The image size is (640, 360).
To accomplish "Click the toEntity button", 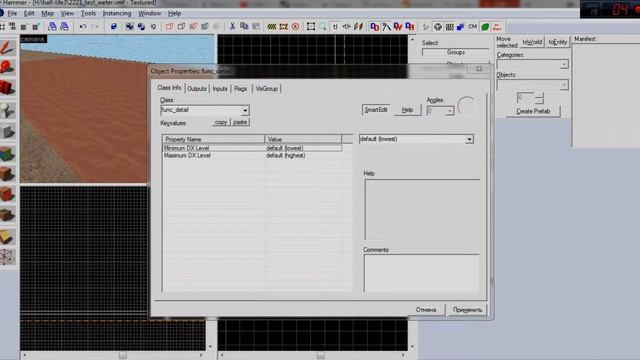I will [558, 42].
